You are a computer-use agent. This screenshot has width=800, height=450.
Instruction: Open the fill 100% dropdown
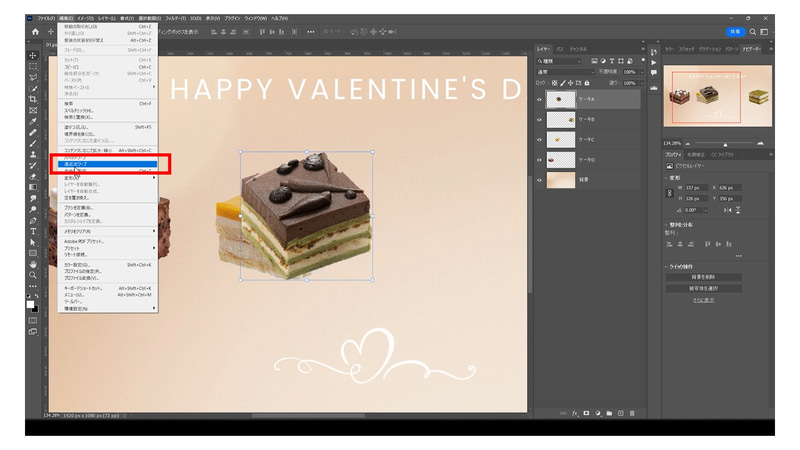[641, 83]
